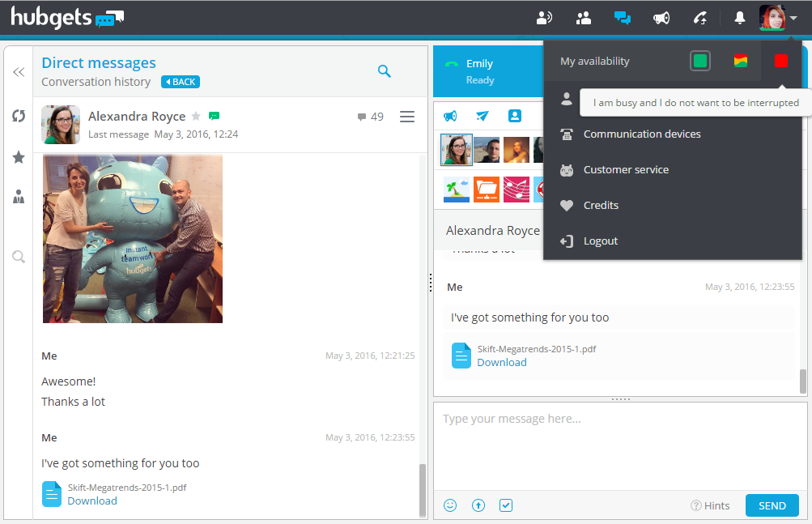Open the voice presence icon in top bar

[544, 18]
